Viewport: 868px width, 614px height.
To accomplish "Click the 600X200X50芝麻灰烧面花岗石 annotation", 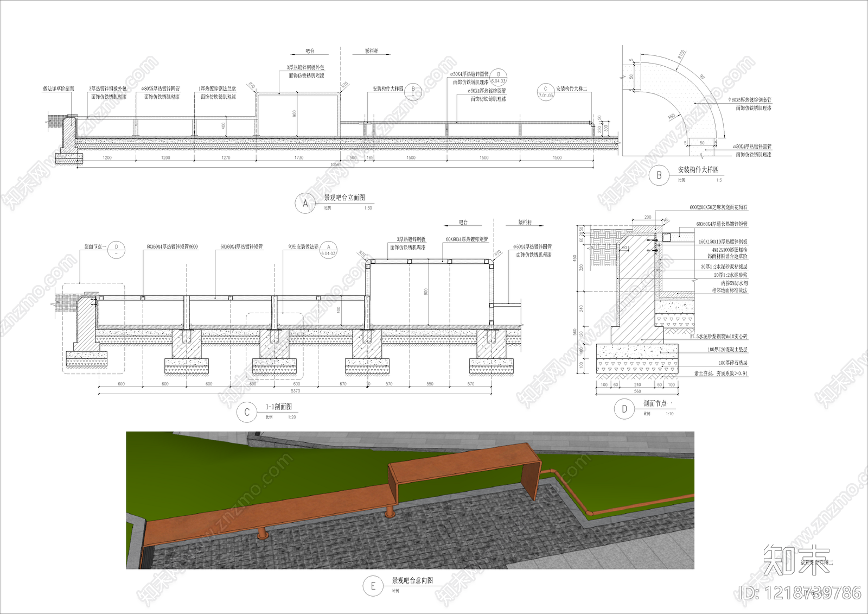I will tap(719, 207).
